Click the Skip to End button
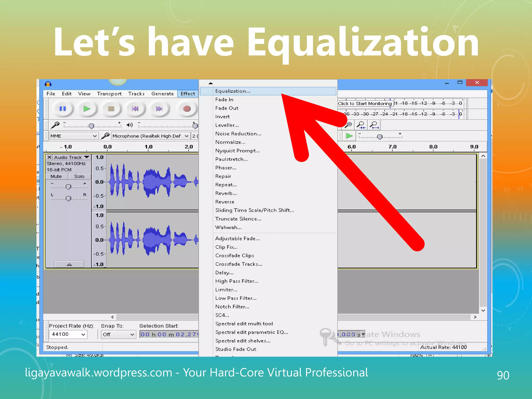The width and height of the screenshot is (532, 399). coord(159,109)
